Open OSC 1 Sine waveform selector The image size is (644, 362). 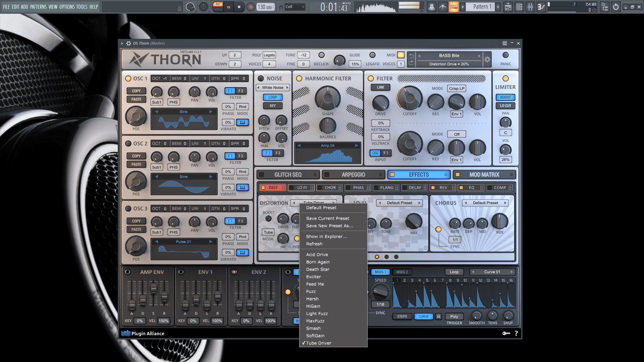click(x=183, y=112)
